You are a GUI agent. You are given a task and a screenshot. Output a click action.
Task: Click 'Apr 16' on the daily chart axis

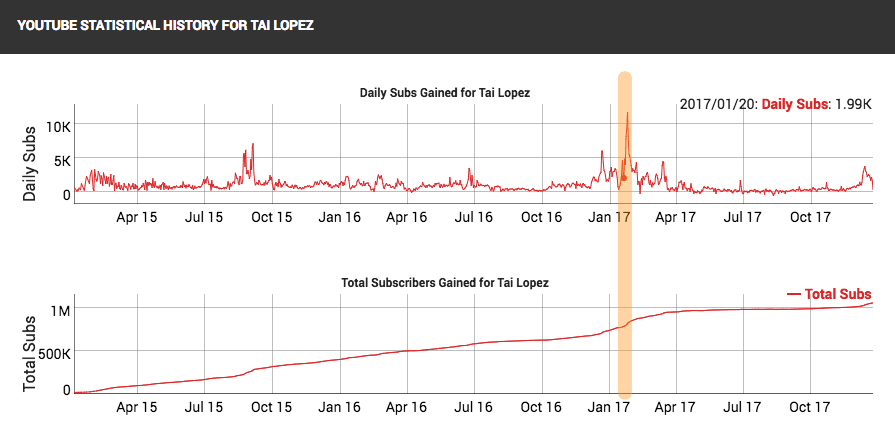coord(407,218)
